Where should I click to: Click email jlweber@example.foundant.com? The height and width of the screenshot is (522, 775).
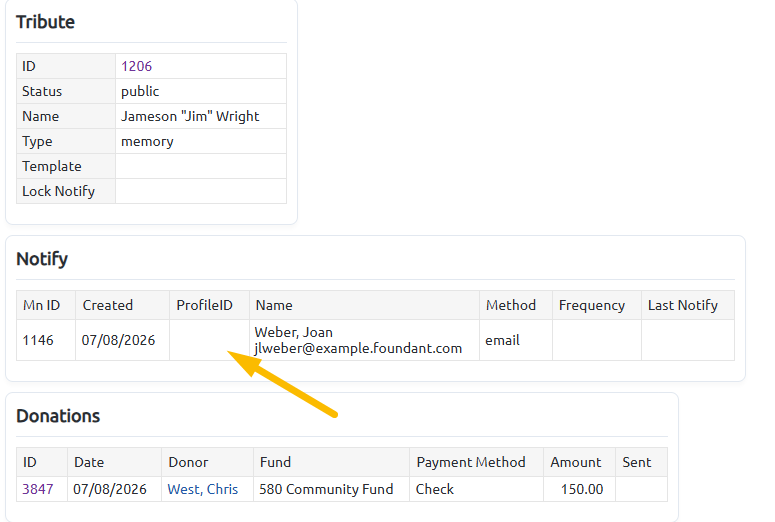(358, 348)
